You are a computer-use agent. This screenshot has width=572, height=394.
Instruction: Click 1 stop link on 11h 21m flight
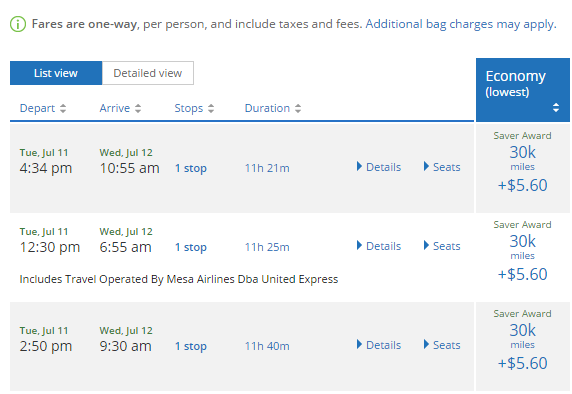[x=191, y=168]
